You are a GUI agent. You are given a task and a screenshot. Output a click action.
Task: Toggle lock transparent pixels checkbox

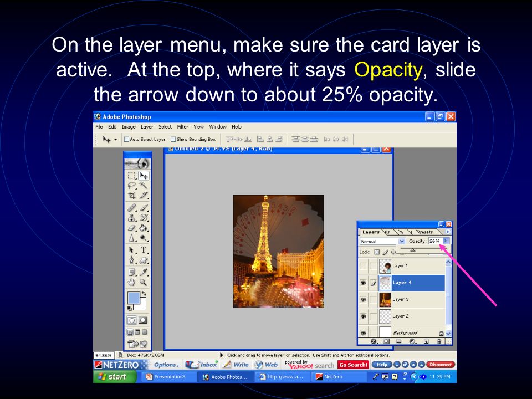pyautogui.click(x=377, y=252)
